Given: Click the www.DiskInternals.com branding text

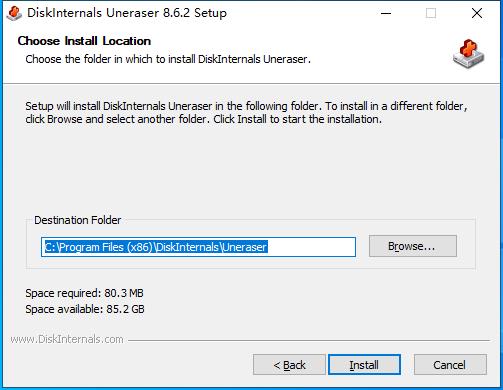Looking at the screenshot, I should 67,339.
